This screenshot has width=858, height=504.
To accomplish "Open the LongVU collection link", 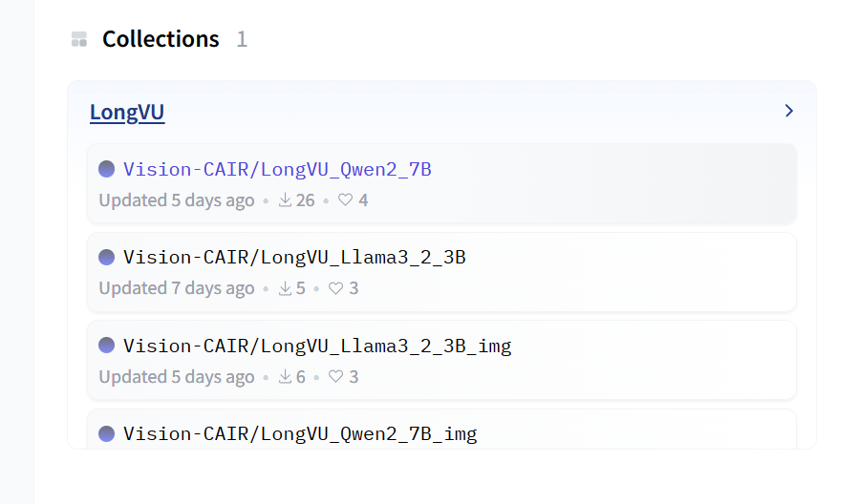I will tap(127, 113).
